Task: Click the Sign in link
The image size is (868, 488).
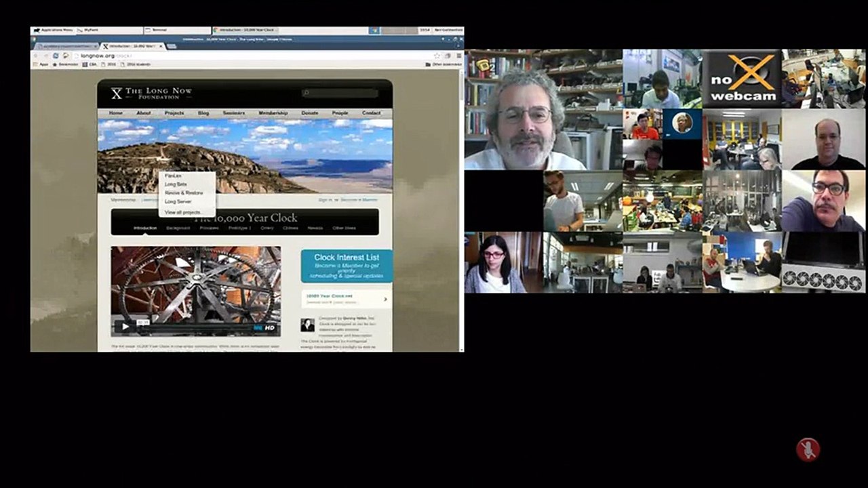Action: (325, 200)
